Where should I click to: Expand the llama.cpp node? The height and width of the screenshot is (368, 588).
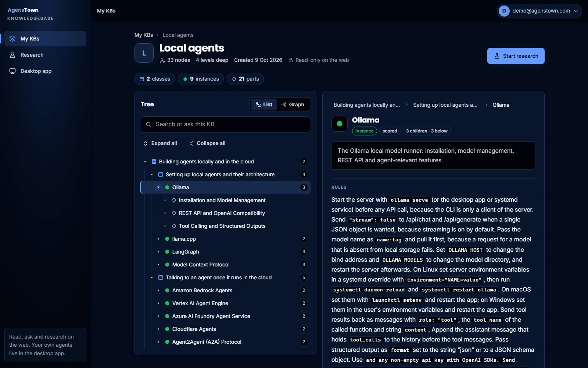158,239
